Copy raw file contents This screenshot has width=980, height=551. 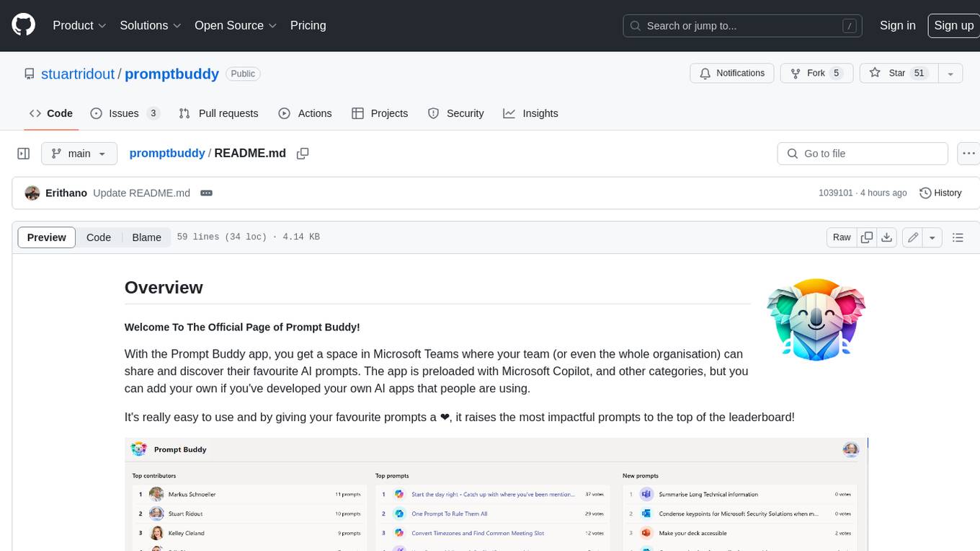pyautogui.click(x=867, y=237)
